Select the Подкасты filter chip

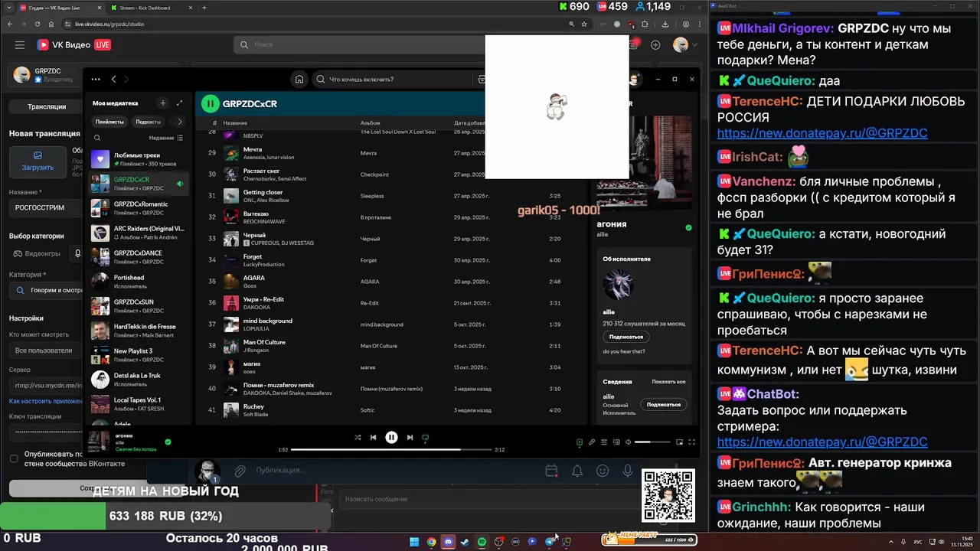pyautogui.click(x=149, y=122)
